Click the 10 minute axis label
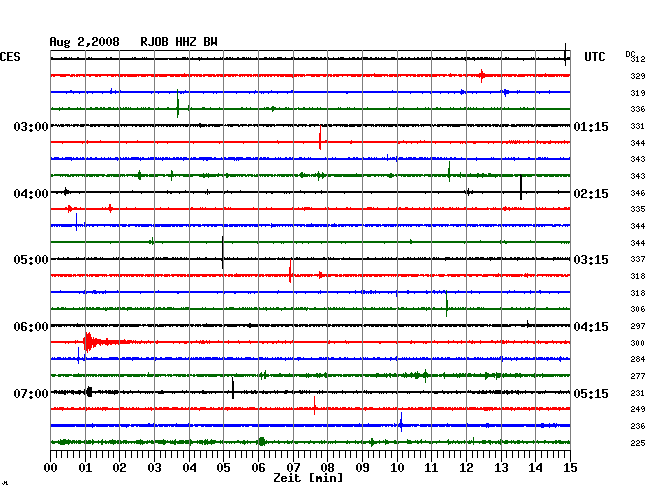 397,468
